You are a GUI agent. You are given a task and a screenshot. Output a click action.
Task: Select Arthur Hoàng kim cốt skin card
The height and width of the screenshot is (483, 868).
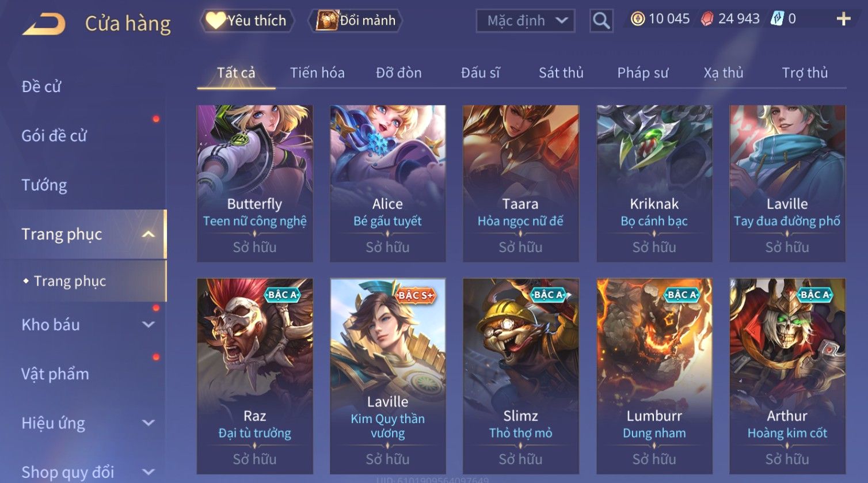click(x=787, y=376)
